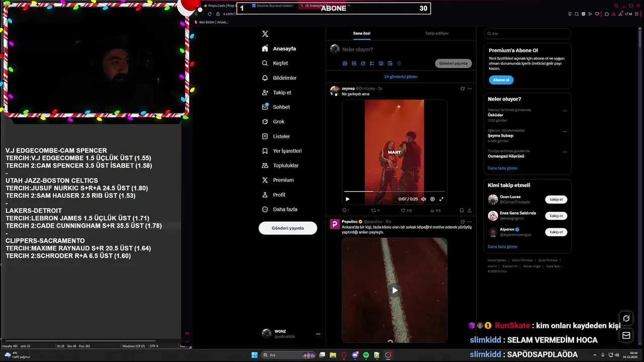The width and height of the screenshot is (644, 362).
Task: Open Grok action on zeynep's post
Action: tap(462, 88)
